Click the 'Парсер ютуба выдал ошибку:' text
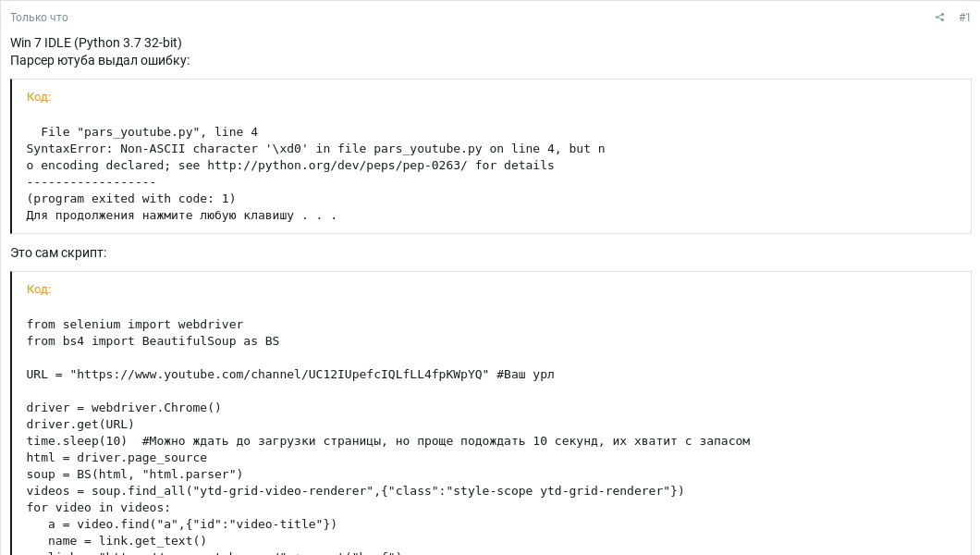This screenshot has width=980, height=555. [x=100, y=60]
